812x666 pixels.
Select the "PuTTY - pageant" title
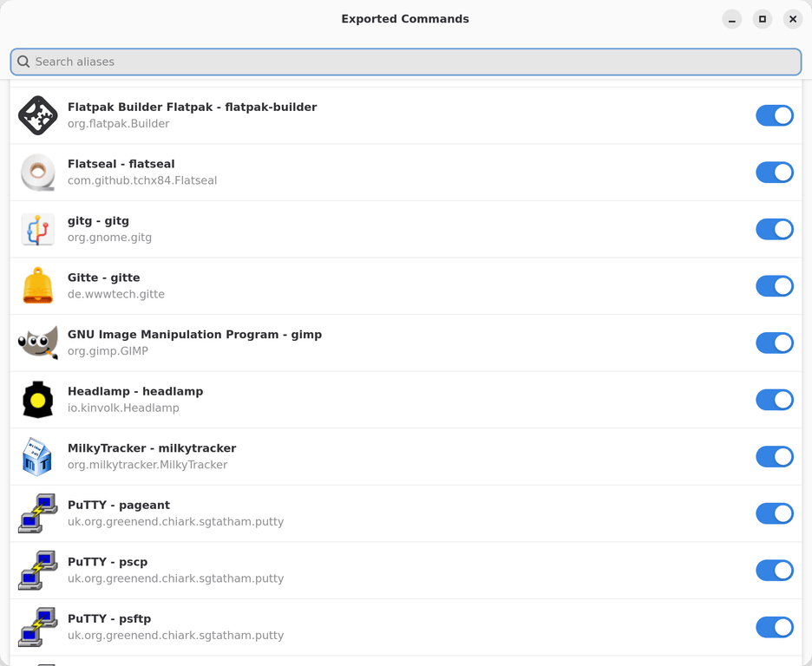119,505
